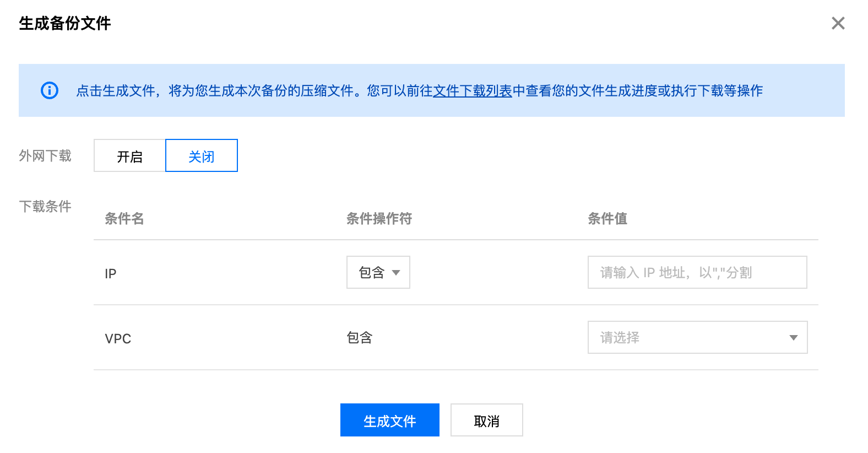Screen dimensions: 868x453
Task: Click the 生成备份文件 dialog title
Action: [x=65, y=23]
